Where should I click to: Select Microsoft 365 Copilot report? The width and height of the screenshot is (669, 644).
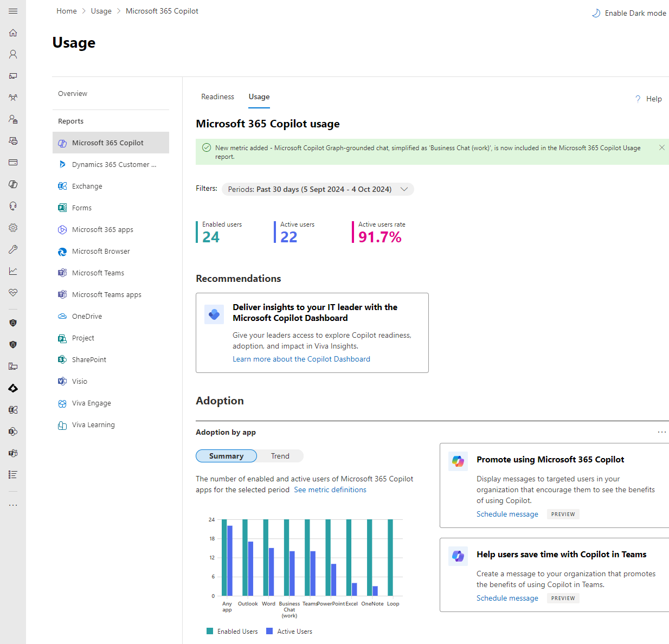[111, 143]
